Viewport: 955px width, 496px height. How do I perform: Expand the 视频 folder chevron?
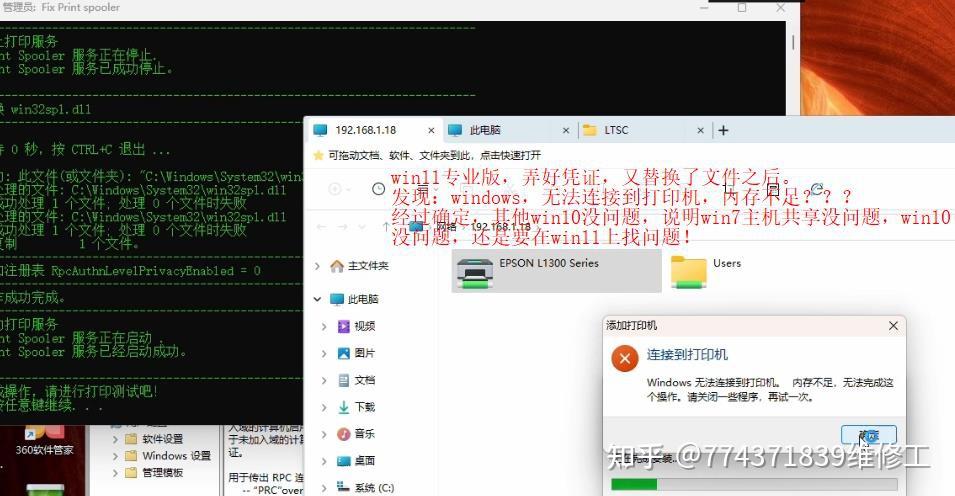click(324, 327)
